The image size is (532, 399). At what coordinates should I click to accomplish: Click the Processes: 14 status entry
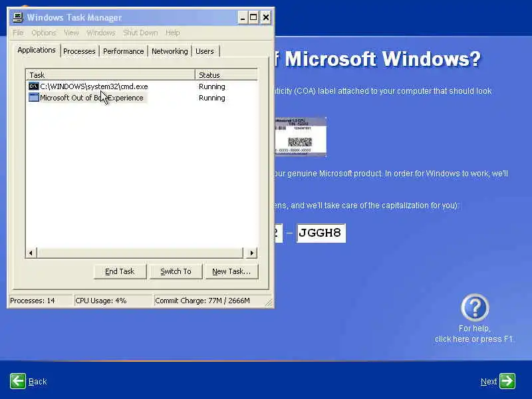pyautogui.click(x=41, y=301)
